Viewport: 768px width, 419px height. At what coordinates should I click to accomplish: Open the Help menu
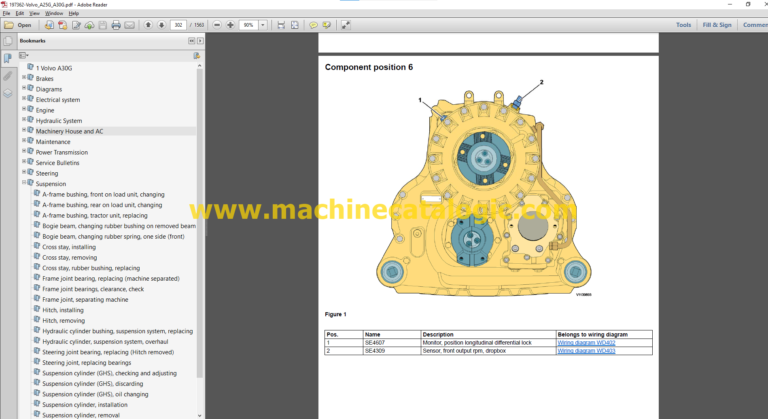(x=73, y=13)
